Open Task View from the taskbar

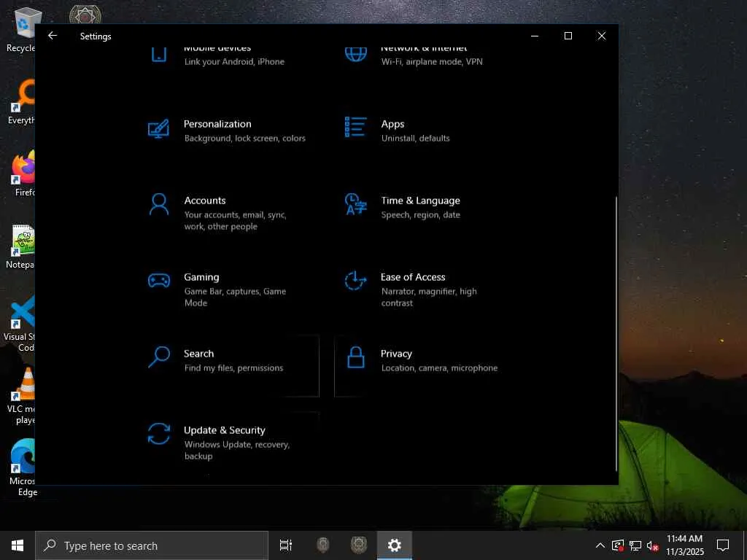[x=286, y=545]
